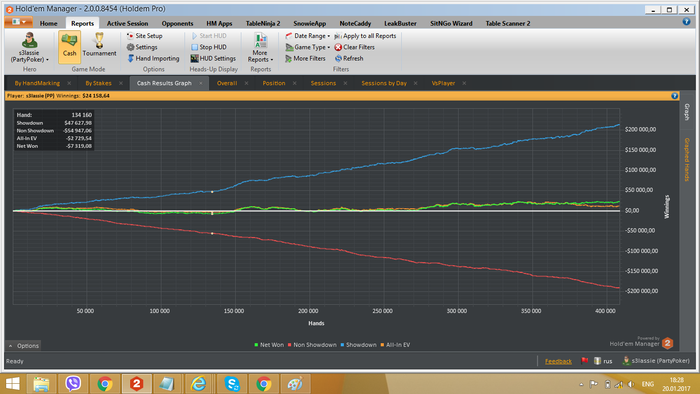The height and width of the screenshot is (394, 700).
Task: Open Hand Importing
Action: 153,58
